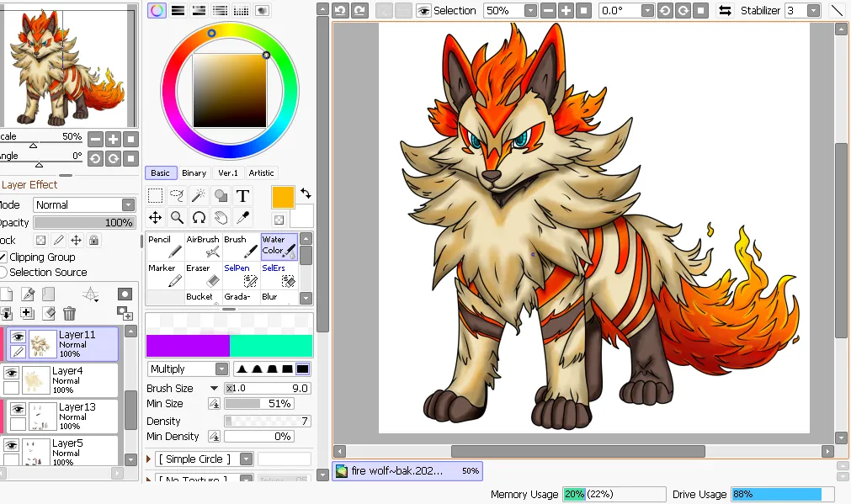Expand the Simple Circle brush shape settings

pos(149,459)
